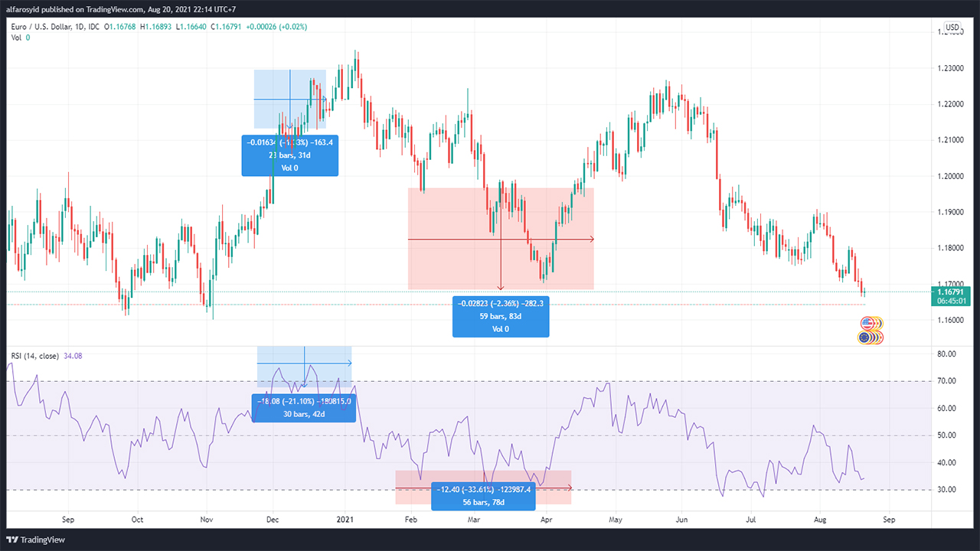Click the RSI 50.00 scale label

946,435
